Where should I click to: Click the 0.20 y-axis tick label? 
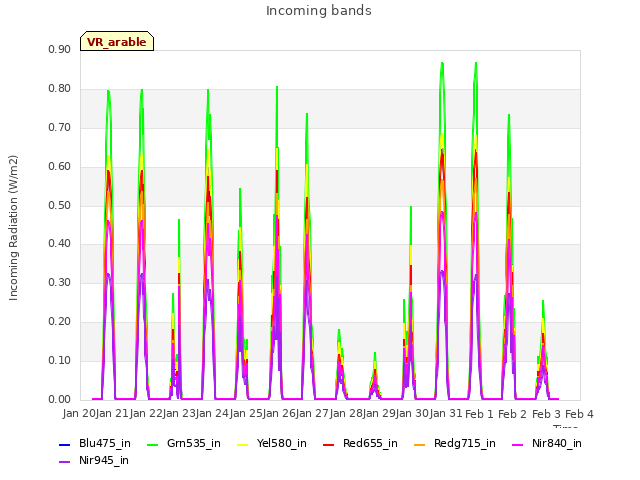(x=60, y=322)
